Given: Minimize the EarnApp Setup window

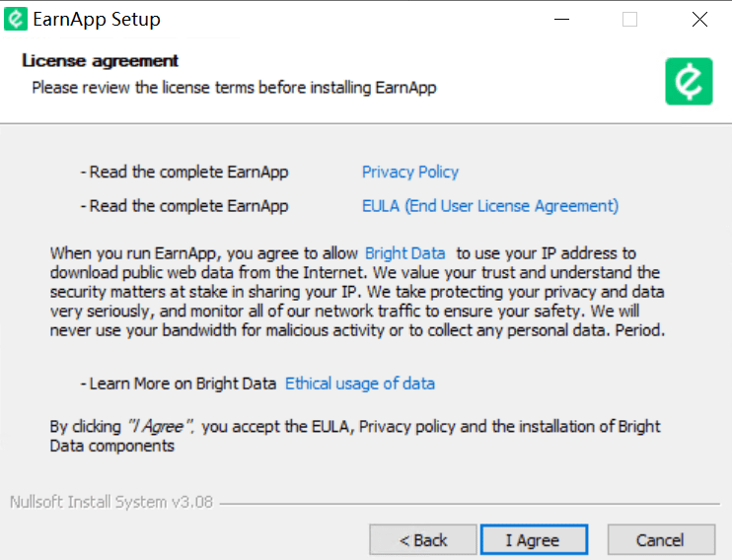Looking at the screenshot, I should click(x=561, y=20).
